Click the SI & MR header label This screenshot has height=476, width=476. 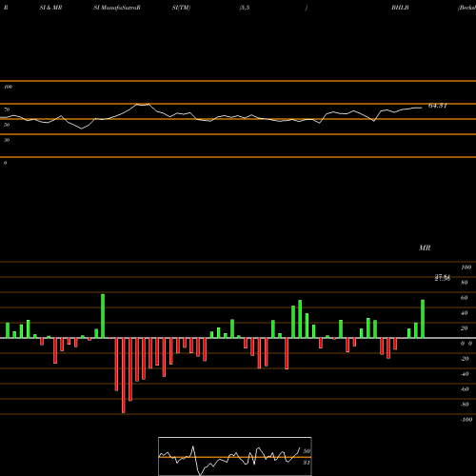click(x=50, y=8)
